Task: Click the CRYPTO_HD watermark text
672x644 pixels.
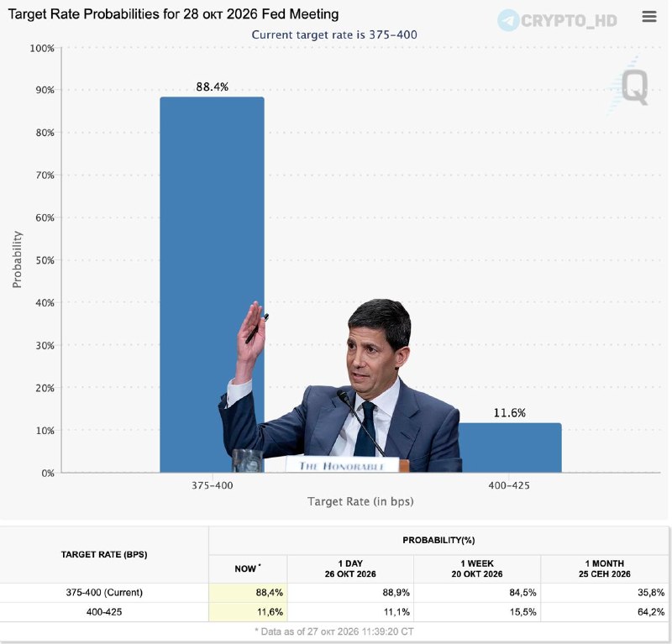Action: point(569,20)
